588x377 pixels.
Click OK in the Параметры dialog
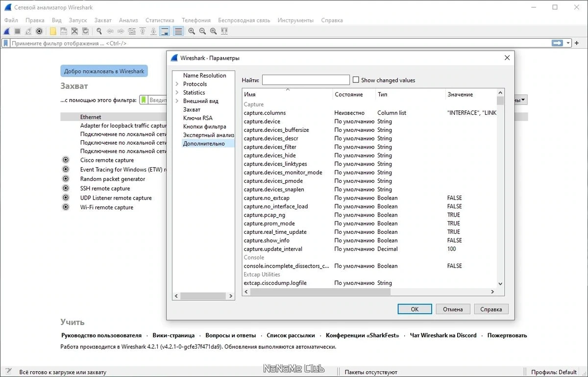point(415,309)
